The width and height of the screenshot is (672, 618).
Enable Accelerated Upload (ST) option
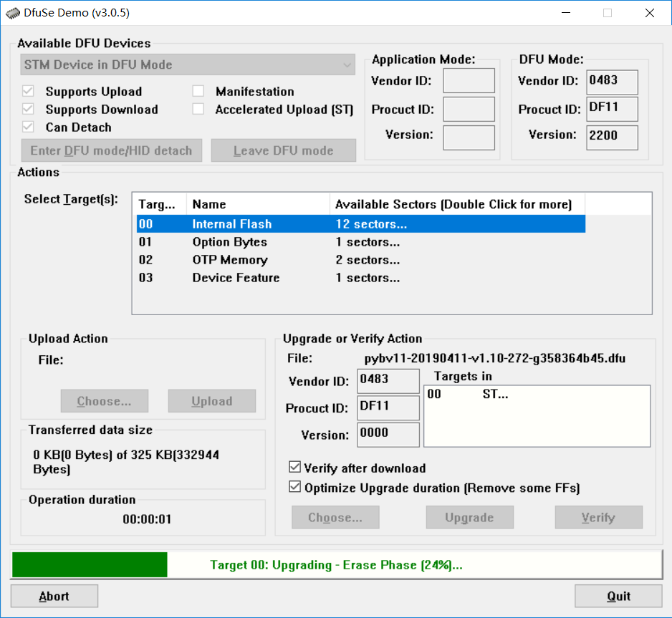[x=198, y=110]
